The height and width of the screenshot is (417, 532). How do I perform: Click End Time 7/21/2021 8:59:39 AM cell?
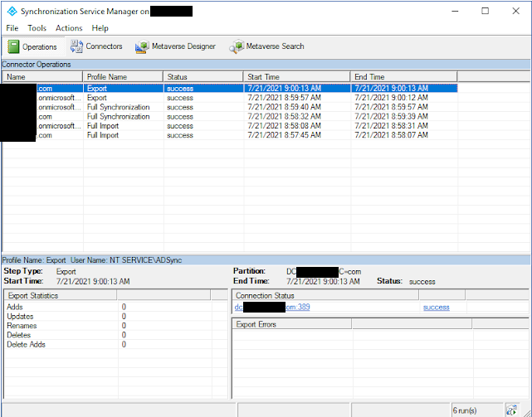pos(391,117)
